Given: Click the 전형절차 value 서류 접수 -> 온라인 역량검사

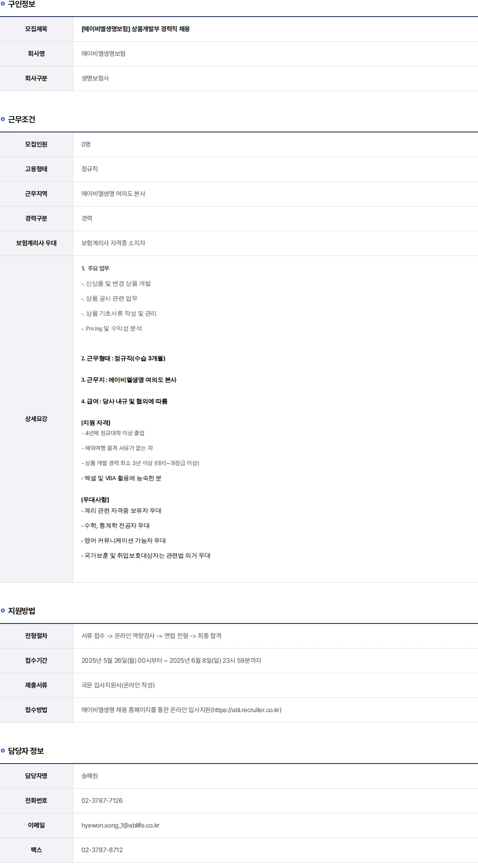Looking at the screenshot, I should 152,636.
